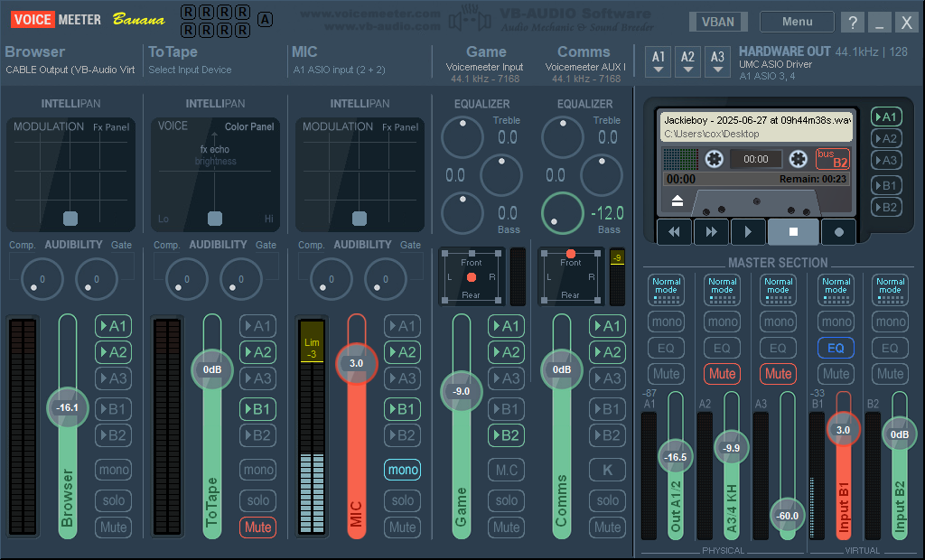Mute the Browser input strip

113,527
